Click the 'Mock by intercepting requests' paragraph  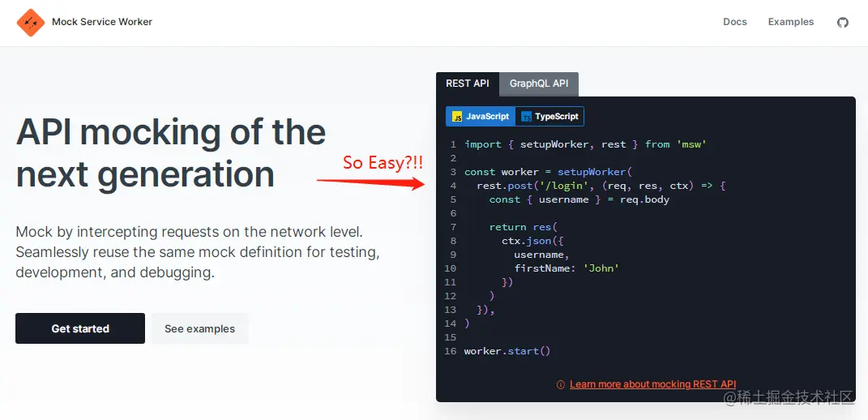click(x=198, y=252)
